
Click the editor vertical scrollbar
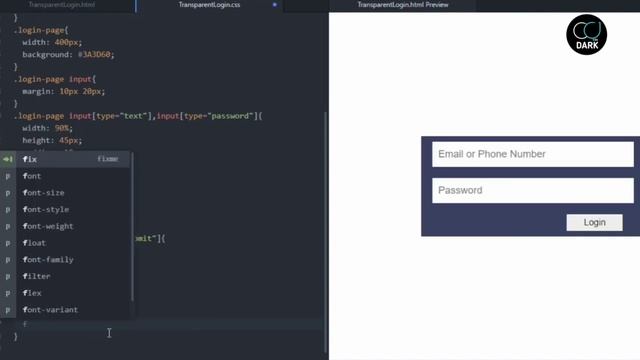(x=325, y=231)
